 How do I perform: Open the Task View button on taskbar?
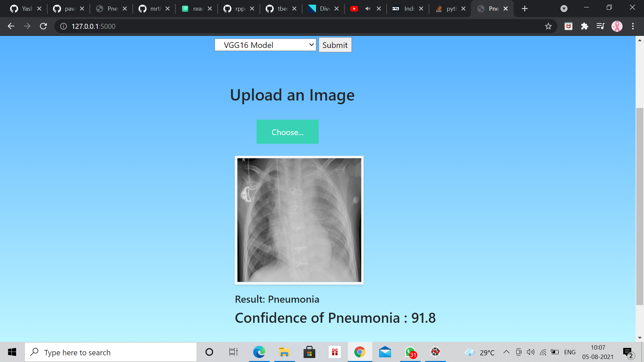tap(233, 352)
